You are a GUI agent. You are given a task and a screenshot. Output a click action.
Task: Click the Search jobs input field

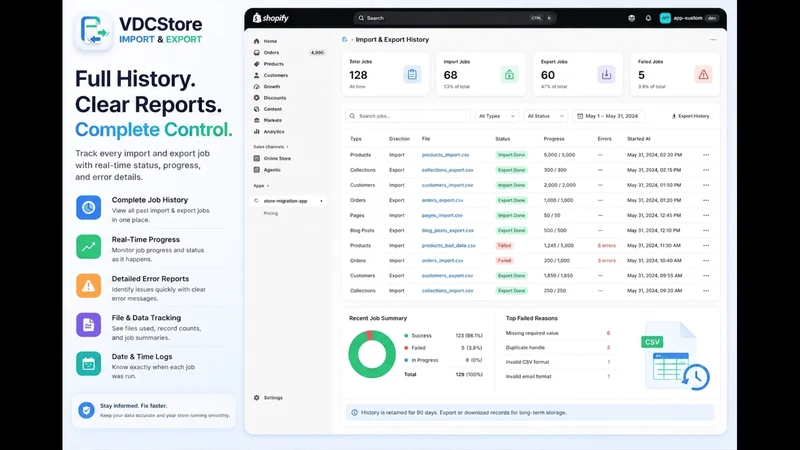pyautogui.click(x=408, y=116)
